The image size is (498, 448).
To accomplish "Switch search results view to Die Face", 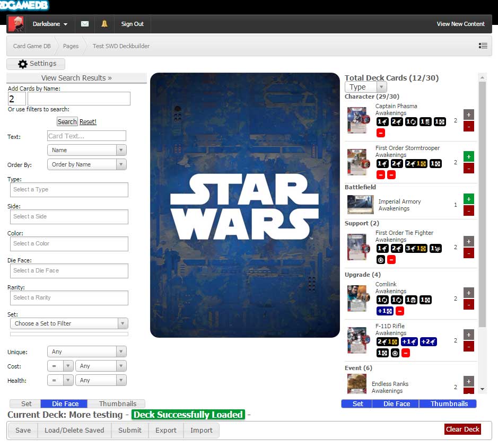I will [x=65, y=403].
